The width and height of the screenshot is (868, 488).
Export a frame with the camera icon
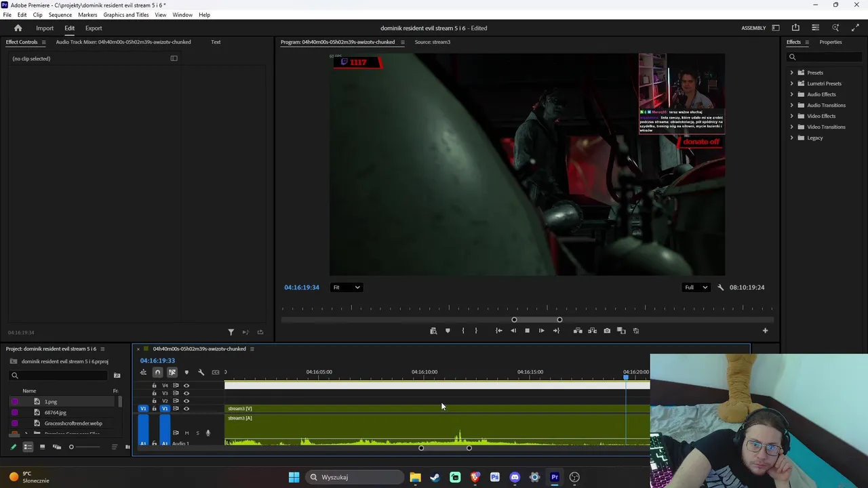[607, 331]
